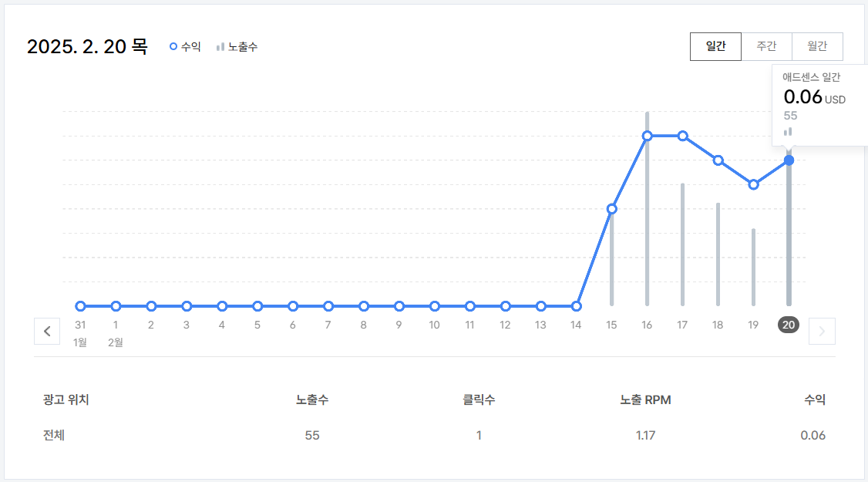
Task: Click the 1월 month label
Action: pyautogui.click(x=79, y=342)
